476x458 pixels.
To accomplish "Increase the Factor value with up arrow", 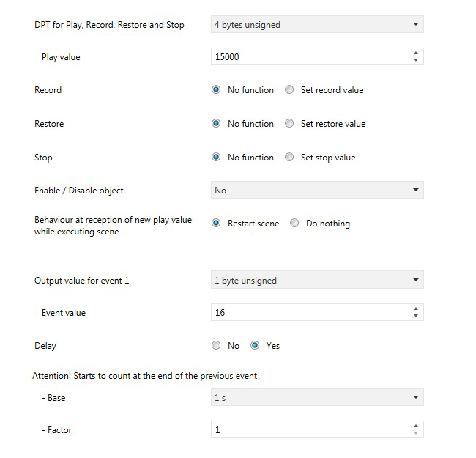I will (x=416, y=426).
